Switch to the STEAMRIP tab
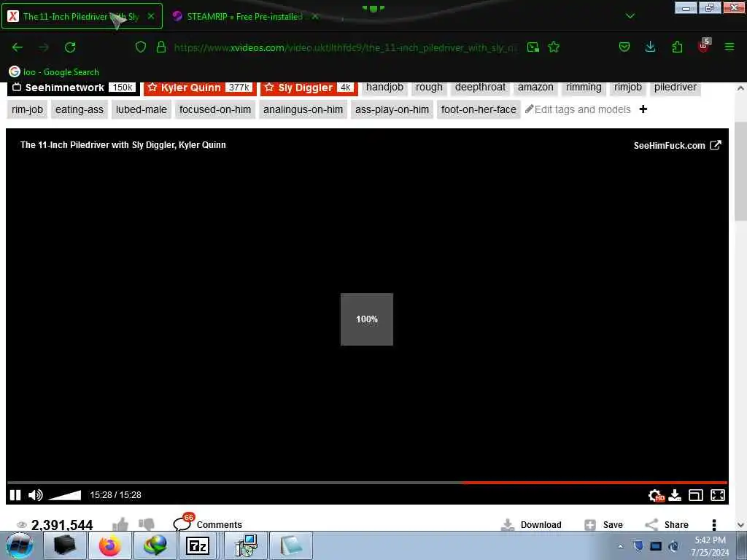 tap(245, 16)
